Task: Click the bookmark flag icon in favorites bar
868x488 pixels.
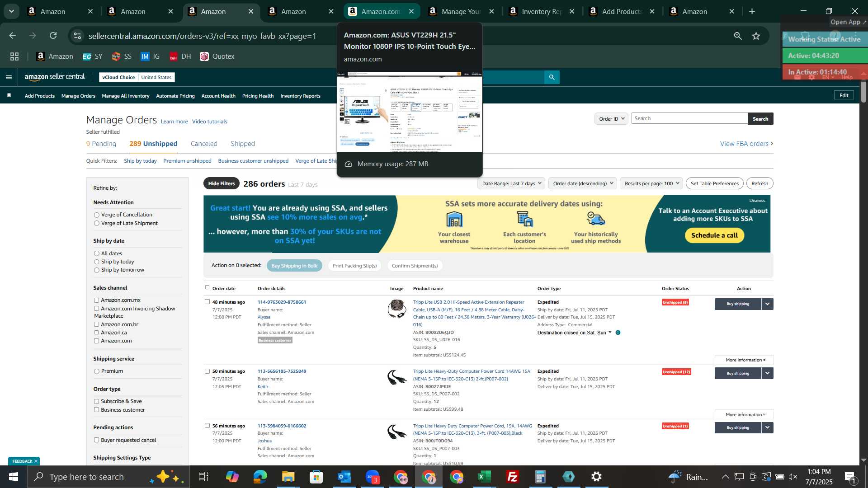Action: [9, 96]
